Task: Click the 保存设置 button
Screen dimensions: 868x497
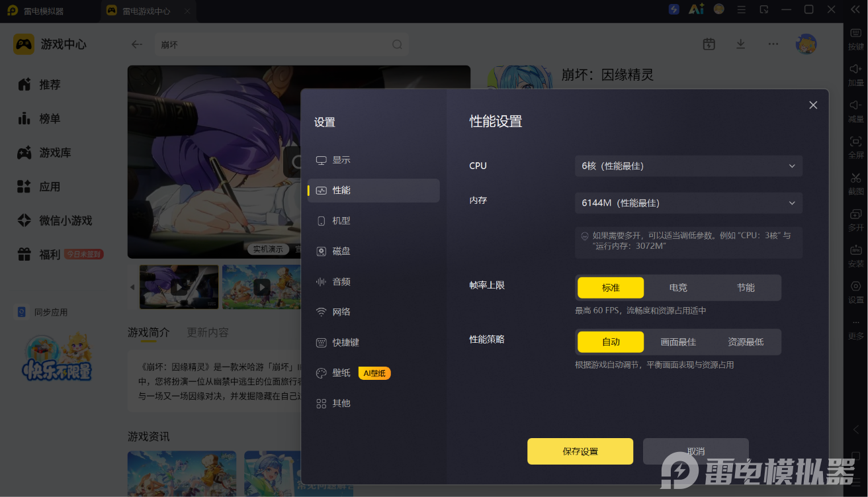Action: [580, 451]
